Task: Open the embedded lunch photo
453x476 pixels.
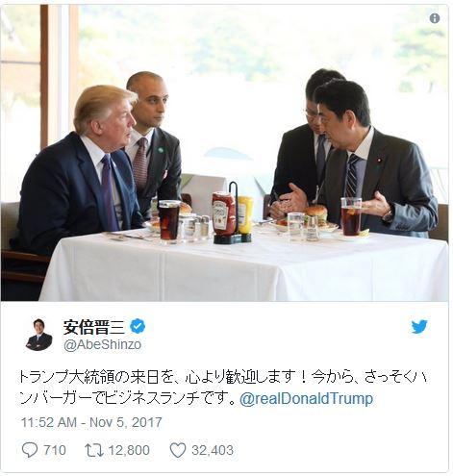Action: tap(224, 153)
